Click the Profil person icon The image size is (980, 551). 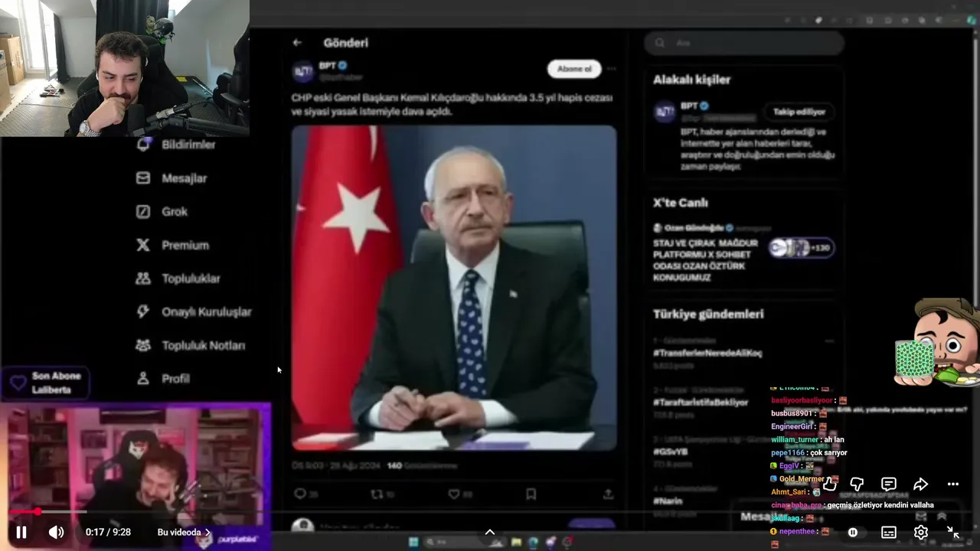(143, 378)
